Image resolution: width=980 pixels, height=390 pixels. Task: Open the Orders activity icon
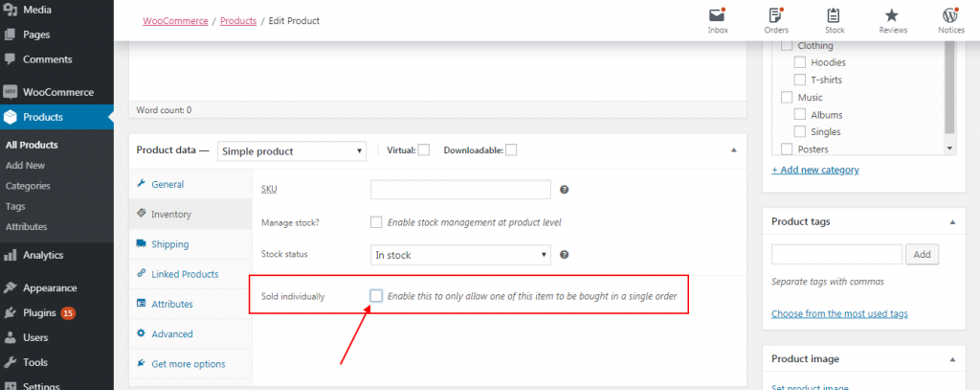pyautogui.click(x=775, y=15)
